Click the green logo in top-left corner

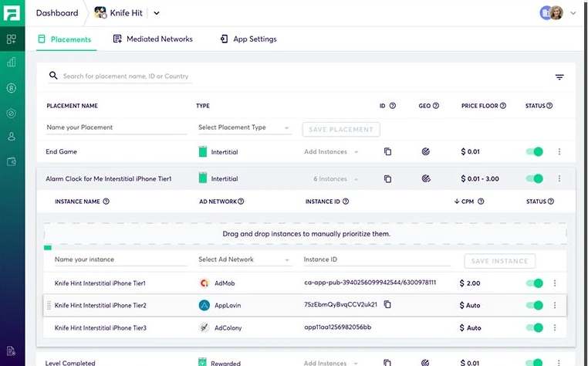pos(12,13)
